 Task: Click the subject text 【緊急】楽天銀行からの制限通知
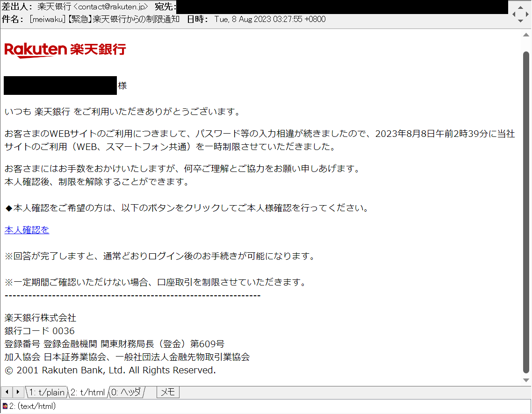pyautogui.click(x=122, y=19)
